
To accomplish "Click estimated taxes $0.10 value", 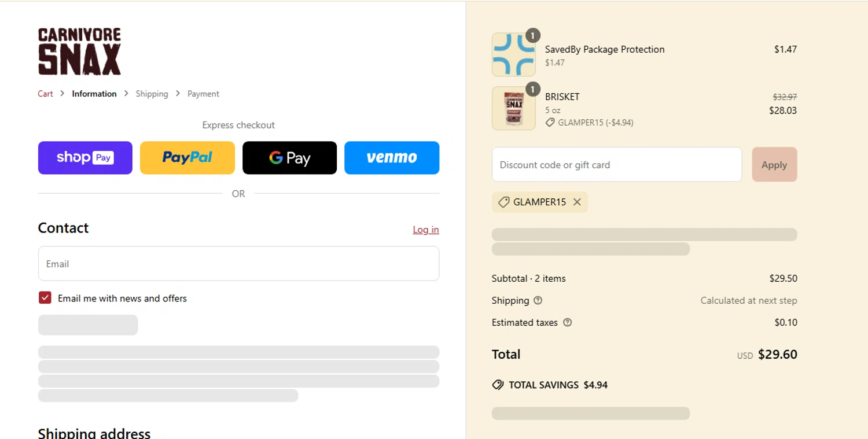I will click(x=786, y=322).
